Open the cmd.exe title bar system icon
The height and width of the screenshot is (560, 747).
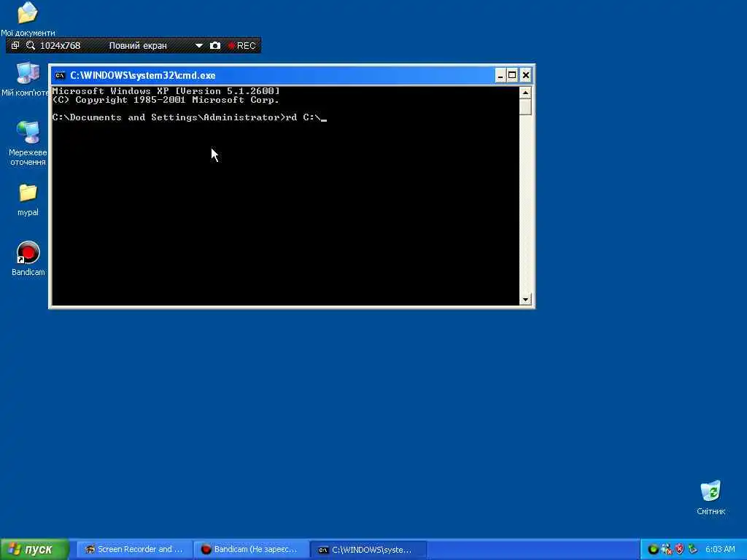click(60, 75)
